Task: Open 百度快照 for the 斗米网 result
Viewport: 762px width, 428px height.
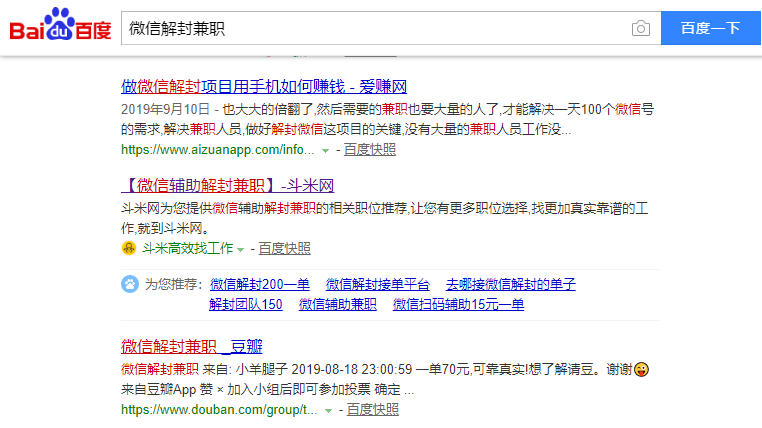Action: pos(284,249)
